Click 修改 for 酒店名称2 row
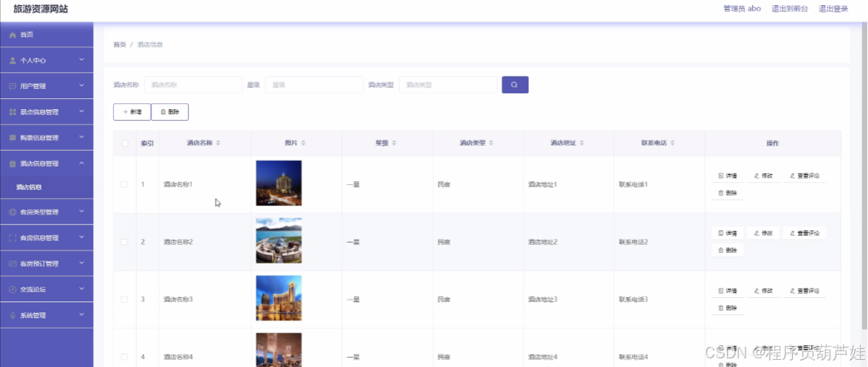Viewport: 868px width, 367px height. pos(763,233)
